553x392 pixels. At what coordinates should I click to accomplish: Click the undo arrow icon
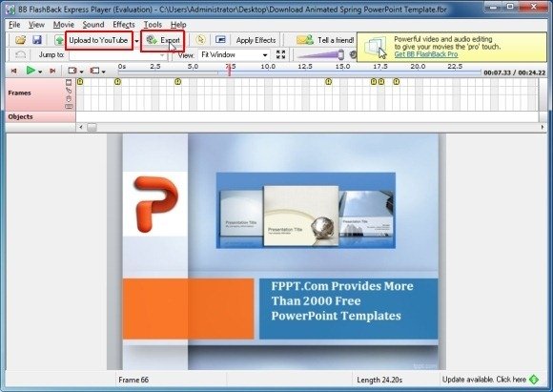(20, 55)
